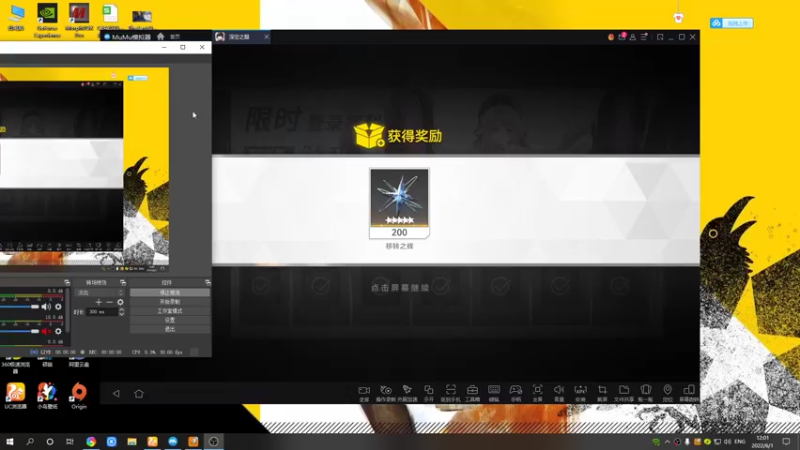Pop out the scene transitions dock icon
This screenshot has height=450, width=800.
point(123,282)
